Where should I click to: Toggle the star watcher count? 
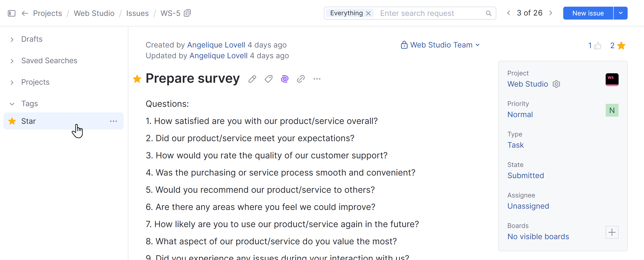point(621,46)
